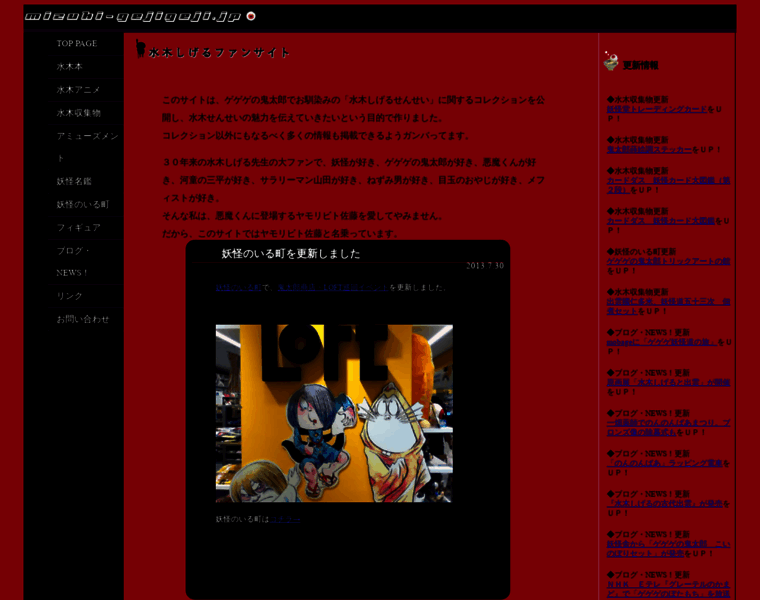
Task: Go to フィギュア in the sidebar
Action: [78, 228]
